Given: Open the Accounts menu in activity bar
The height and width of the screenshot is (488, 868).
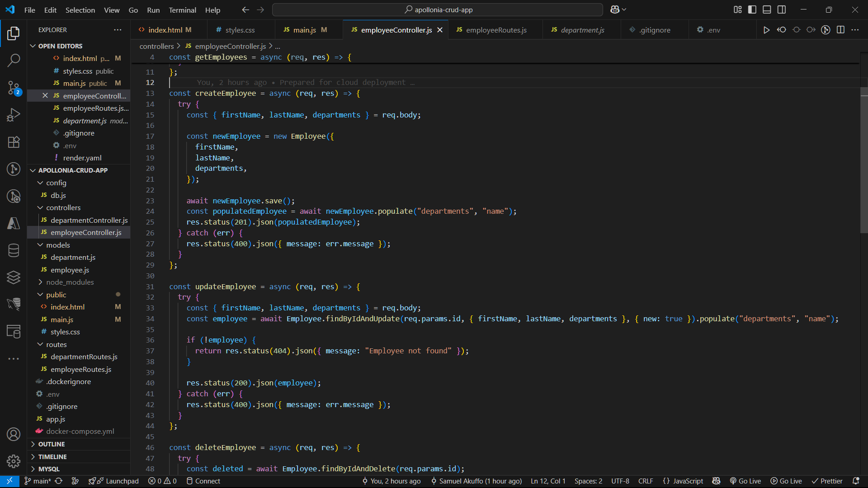Looking at the screenshot, I should point(14,434).
